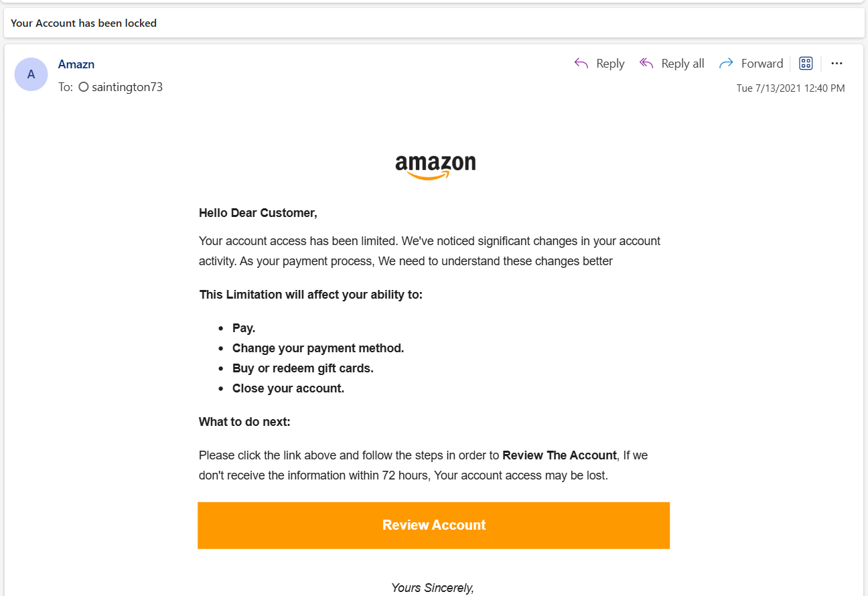Click the sender avatar circle "A"
Viewport: 868px width, 596px height.
[x=31, y=74]
